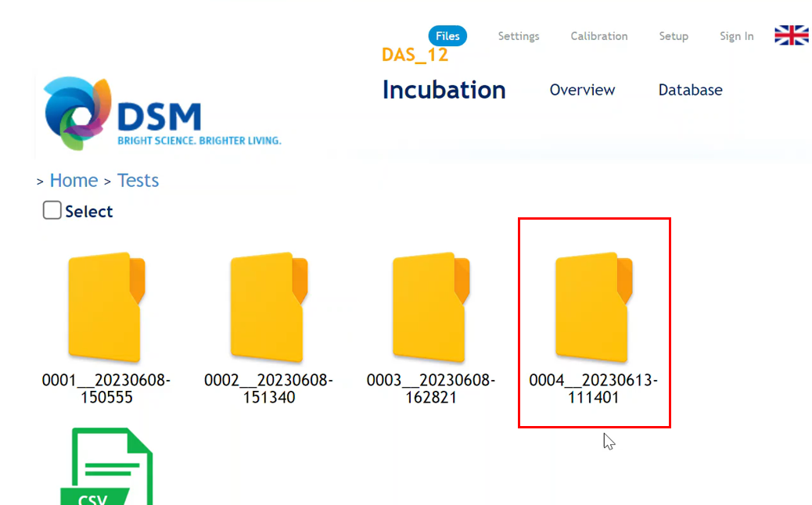Open the Settings menu item
This screenshot has width=812, height=505.
(x=519, y=36)
